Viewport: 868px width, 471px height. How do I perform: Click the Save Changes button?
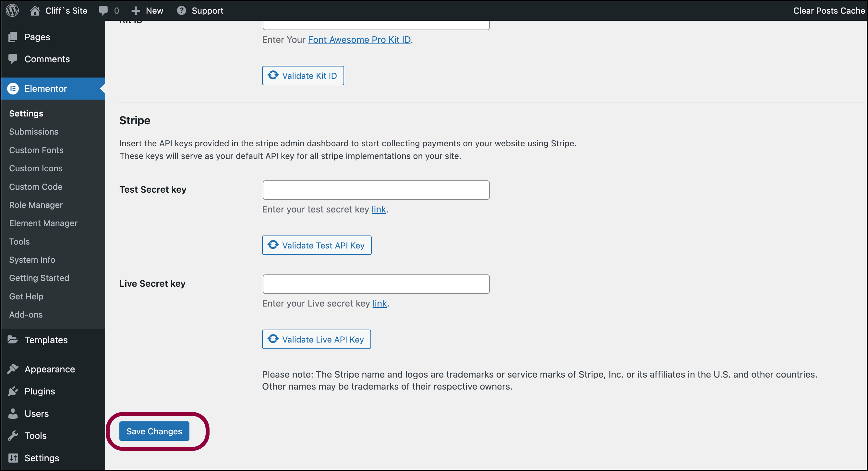154,431
